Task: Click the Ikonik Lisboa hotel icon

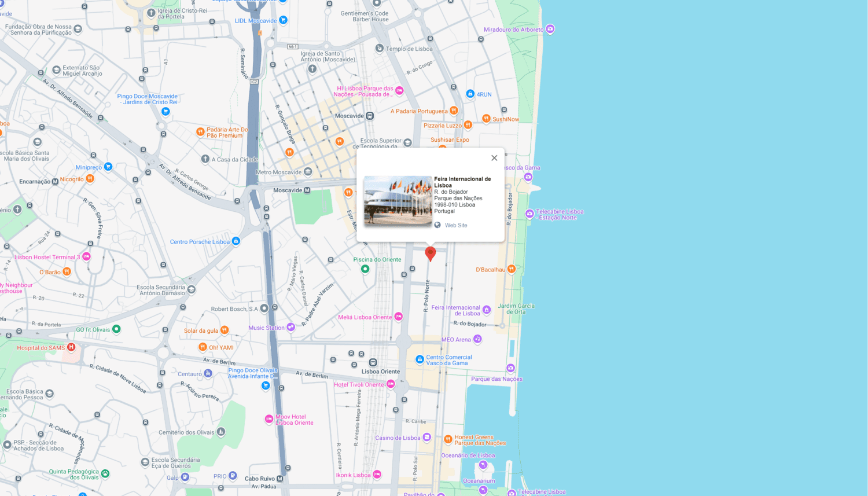Action: (377, 475)
